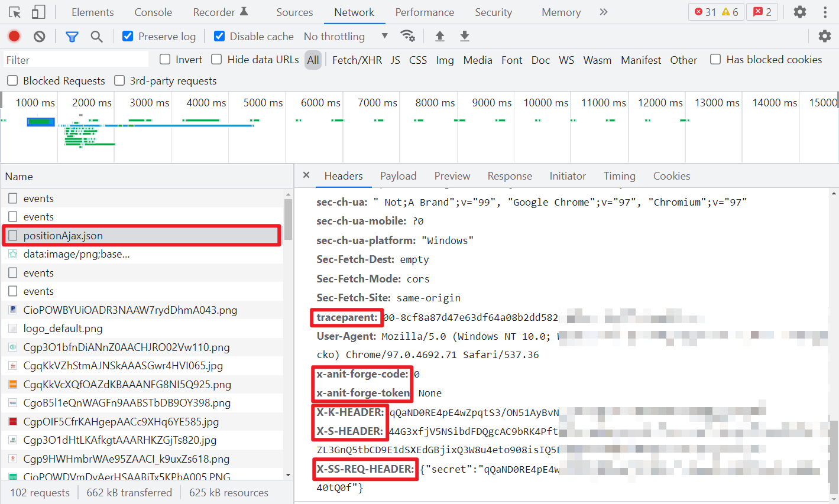Viewport: 839px width, 504px height.
Task: Click in the Filter text field
Action: point(76,60)
